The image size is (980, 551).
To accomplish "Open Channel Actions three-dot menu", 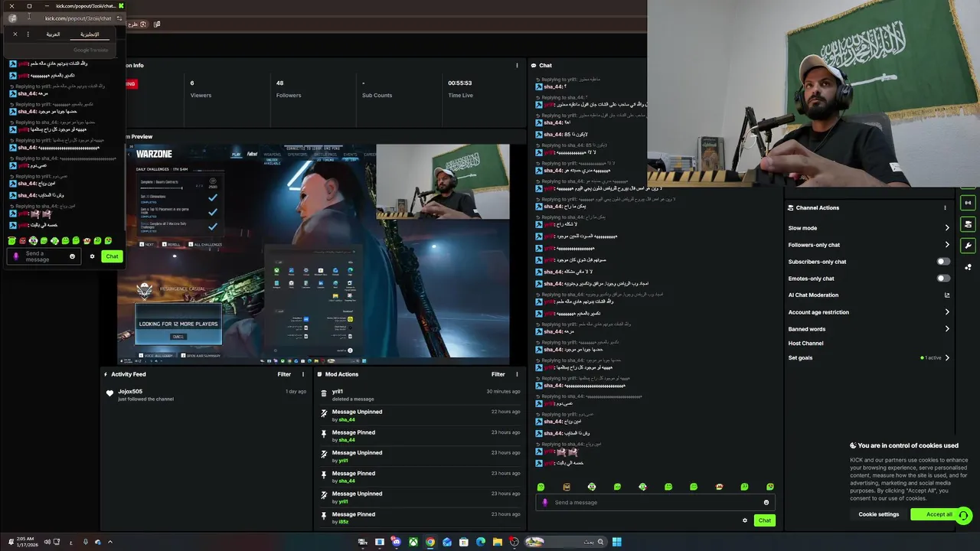I will [945, 208].
